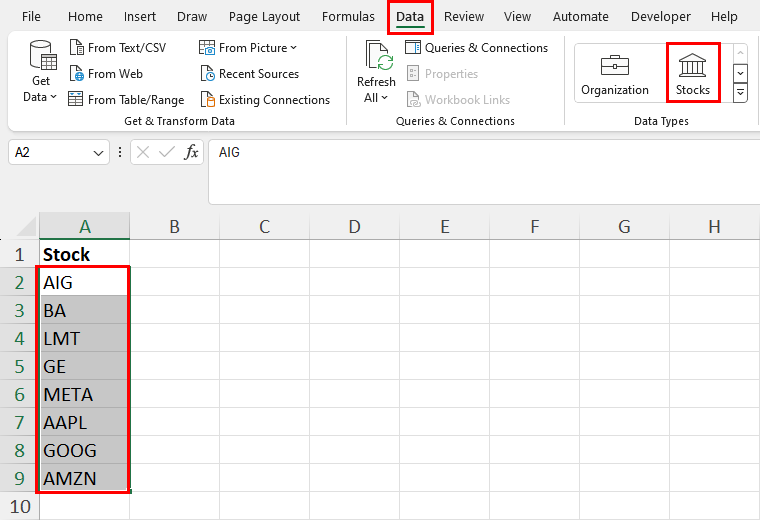760x520 pixels.
Task: Open the Help tab
Action: [724, 16]
